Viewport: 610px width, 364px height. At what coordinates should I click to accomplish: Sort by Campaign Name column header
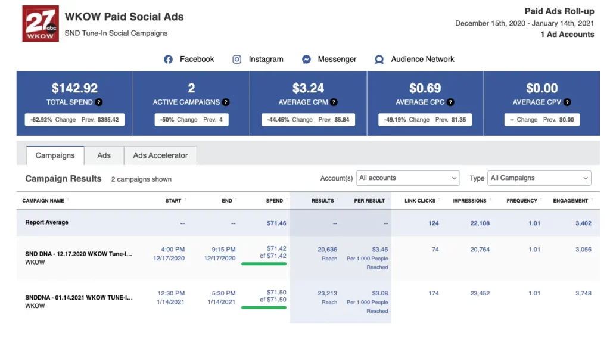(43, 201)
